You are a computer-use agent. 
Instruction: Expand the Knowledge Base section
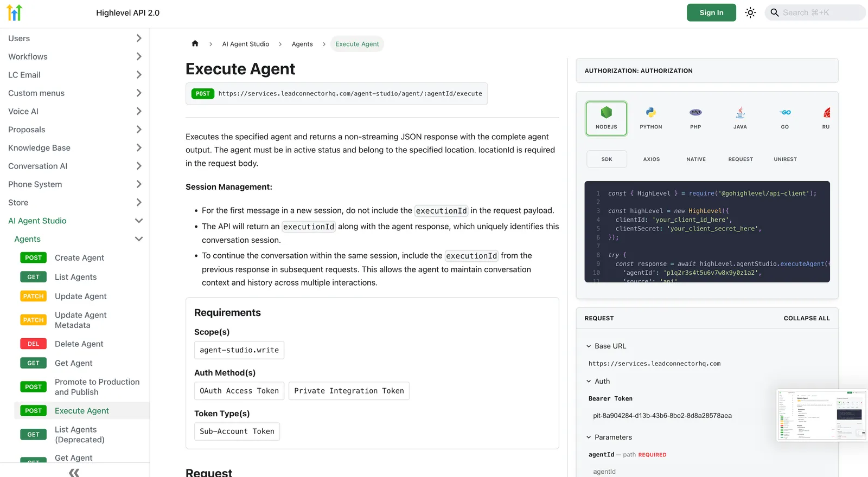[x=139, y=148]
